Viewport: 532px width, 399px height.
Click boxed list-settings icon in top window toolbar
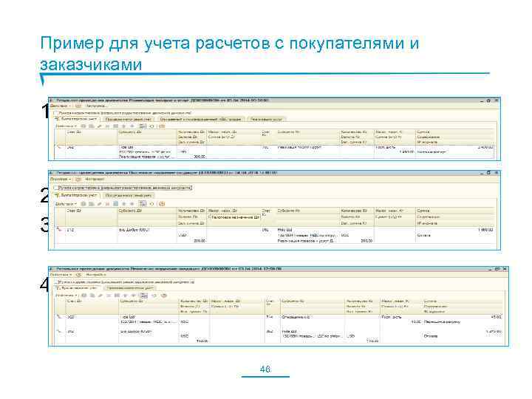143,126
